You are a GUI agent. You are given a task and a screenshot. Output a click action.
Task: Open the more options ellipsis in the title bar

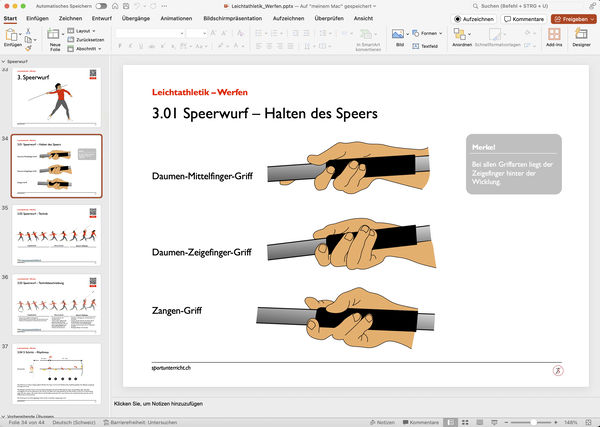pos(164,6)
